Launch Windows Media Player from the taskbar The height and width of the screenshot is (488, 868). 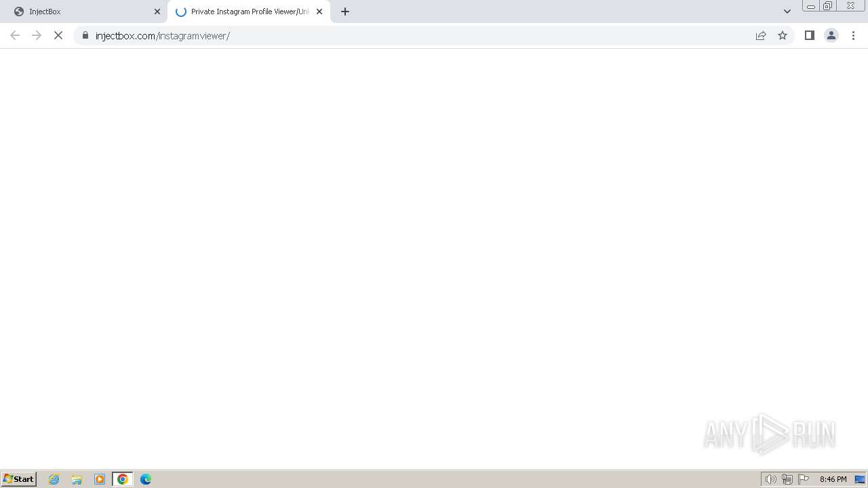click(x=100, y=479)
